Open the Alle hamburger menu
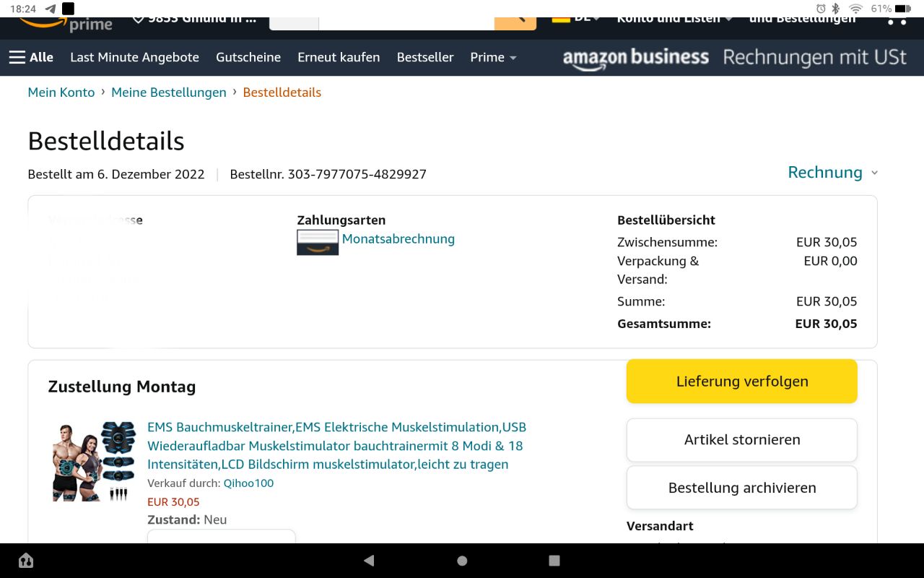 pos(31,58)
